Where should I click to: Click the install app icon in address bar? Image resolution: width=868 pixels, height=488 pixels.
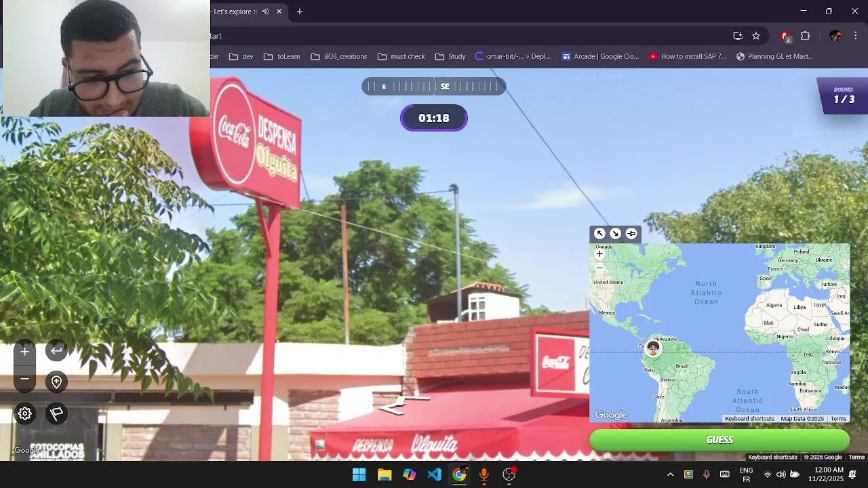click(738, 36)
